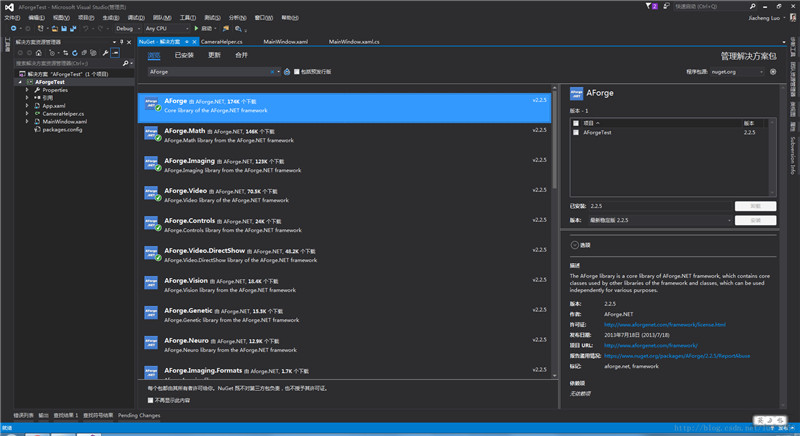Open the Pending Changes bottom tab
Image resolution: width=800 pixels, height=436 pixels.
139,416
